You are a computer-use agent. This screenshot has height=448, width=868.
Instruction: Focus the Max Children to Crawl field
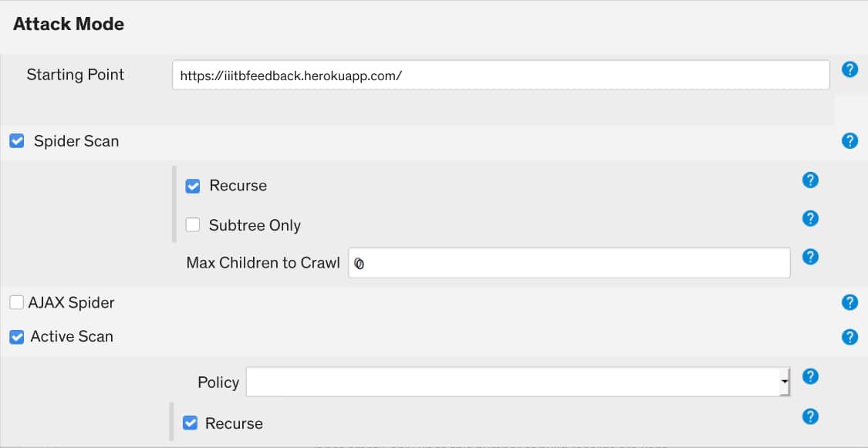(x=569, y=263)
